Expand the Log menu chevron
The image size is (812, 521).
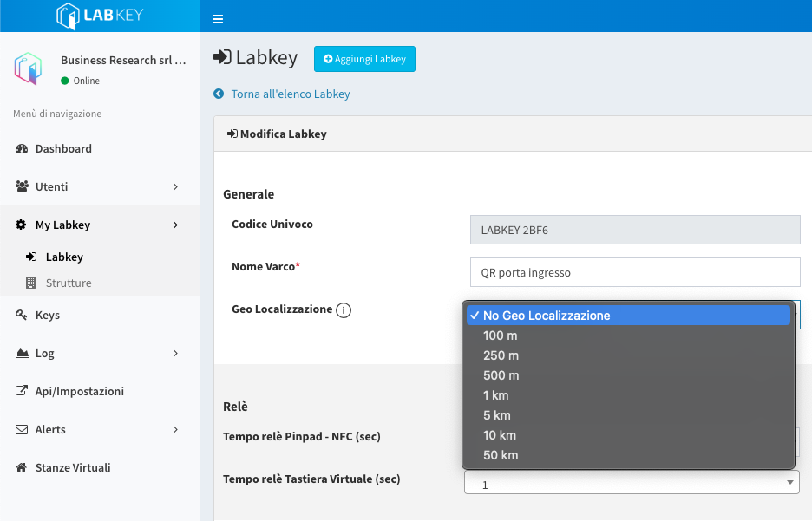pos(175,354)
